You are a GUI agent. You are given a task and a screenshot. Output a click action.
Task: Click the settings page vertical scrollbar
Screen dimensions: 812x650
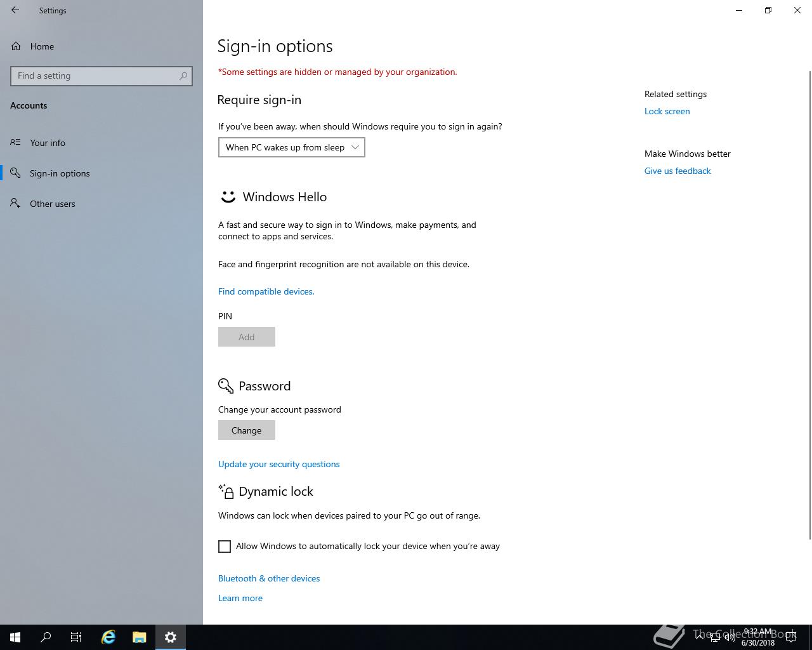tap(809, 305)
